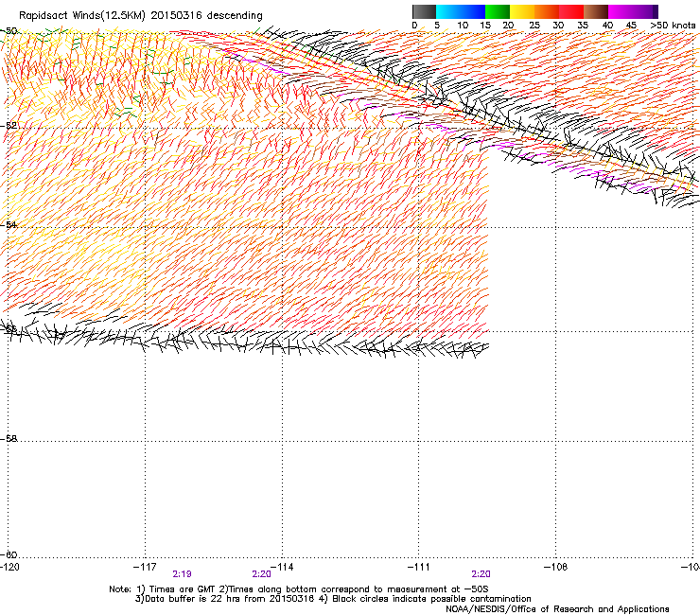Click the blue 10-15 knots color segment

pyautogui.click(x=473, y=11)
